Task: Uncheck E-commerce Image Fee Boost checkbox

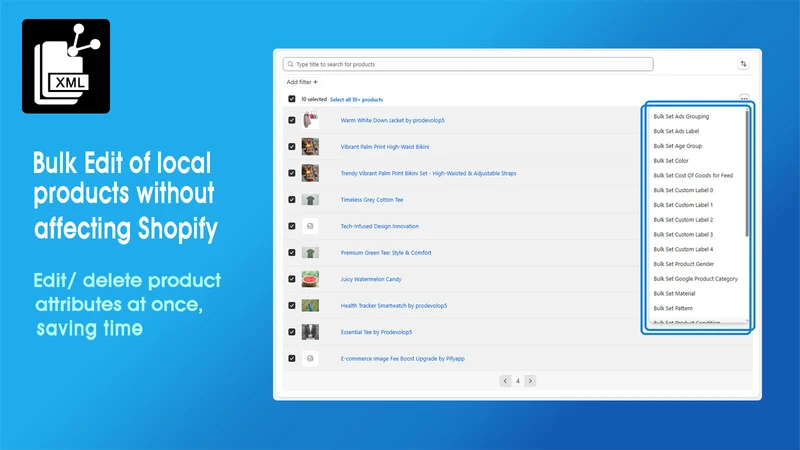Action: coord(292,359)
